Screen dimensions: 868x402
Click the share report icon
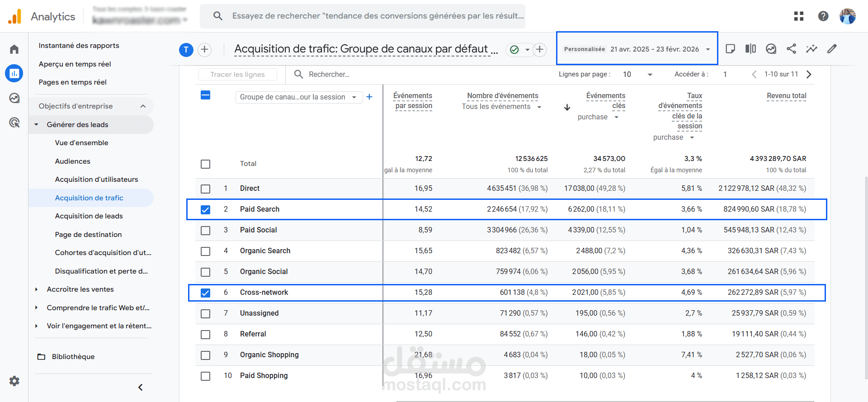791,49
